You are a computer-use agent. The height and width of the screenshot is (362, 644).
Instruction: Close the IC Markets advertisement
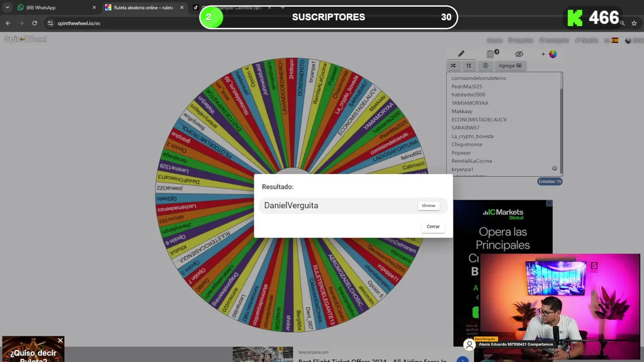(x=549, y=204)
